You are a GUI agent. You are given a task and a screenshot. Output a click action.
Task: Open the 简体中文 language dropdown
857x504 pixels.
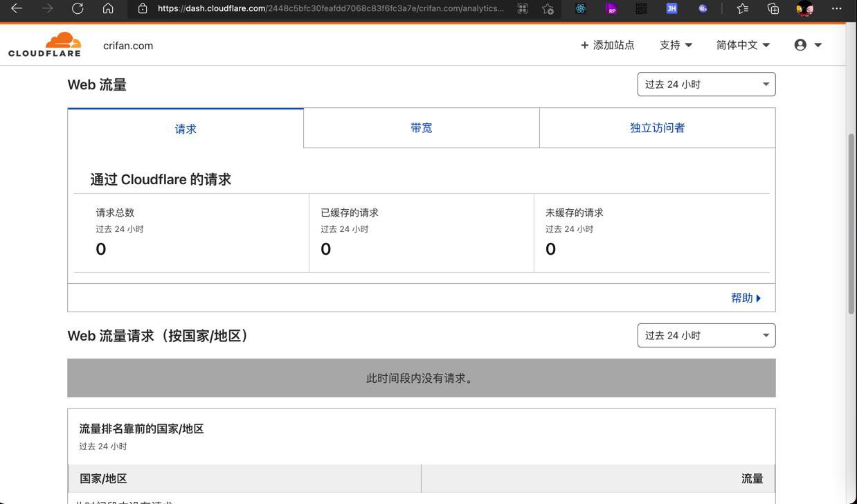[x=743, y=45]
